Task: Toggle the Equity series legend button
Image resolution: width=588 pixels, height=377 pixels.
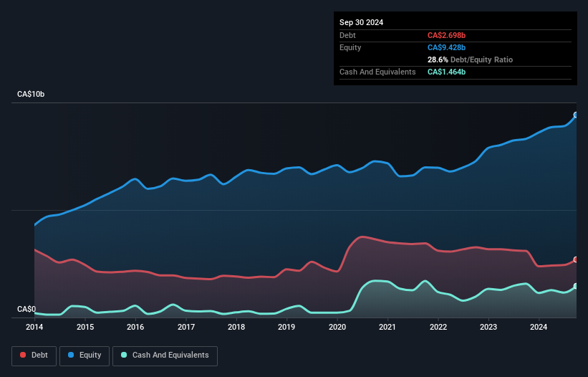Action: coord(85,355)
